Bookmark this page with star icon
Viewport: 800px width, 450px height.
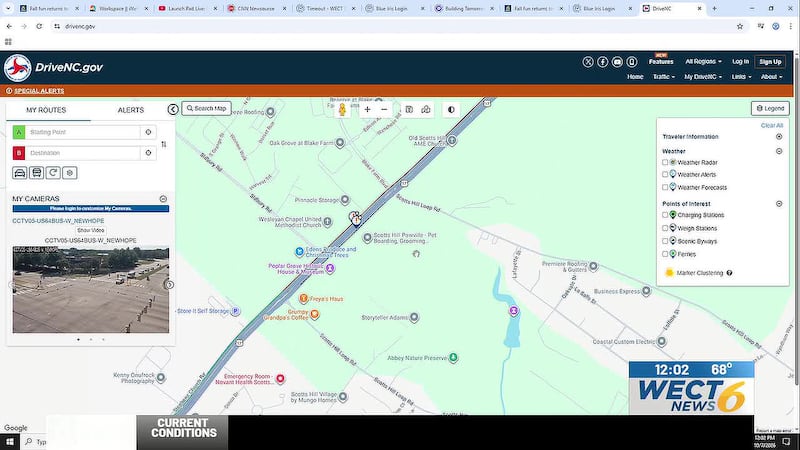coord(740,27)
